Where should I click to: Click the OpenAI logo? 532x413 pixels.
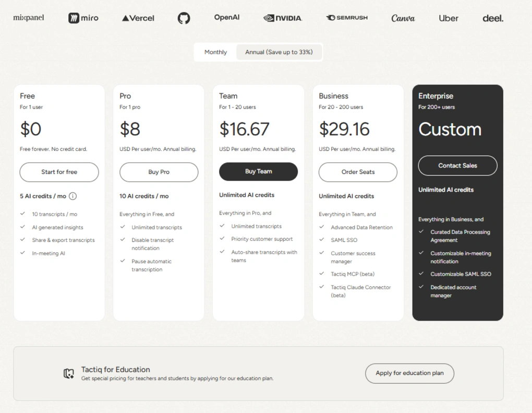(x=226, y=17)
